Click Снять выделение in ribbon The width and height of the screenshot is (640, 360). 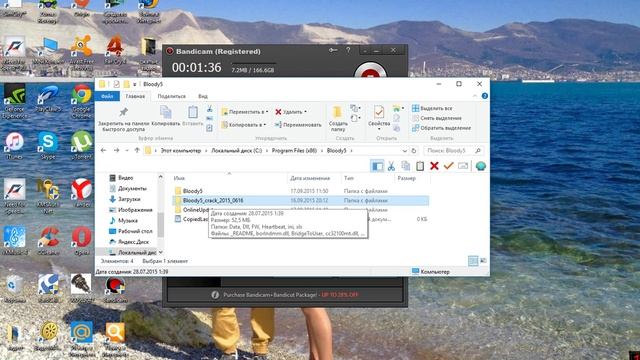pos(437,118)
